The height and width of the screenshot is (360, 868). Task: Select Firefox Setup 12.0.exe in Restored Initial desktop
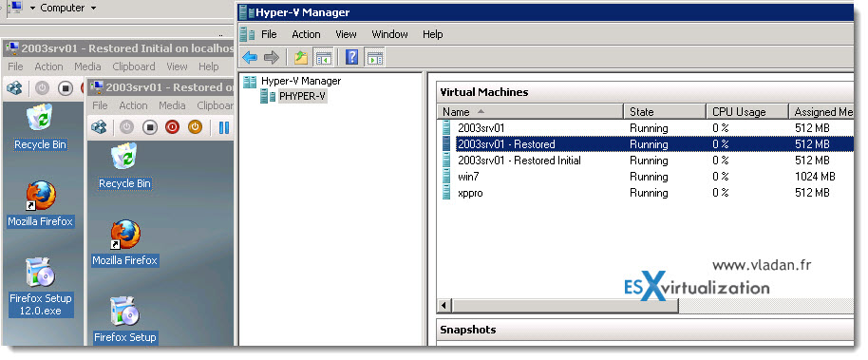(x=41, y=288)
